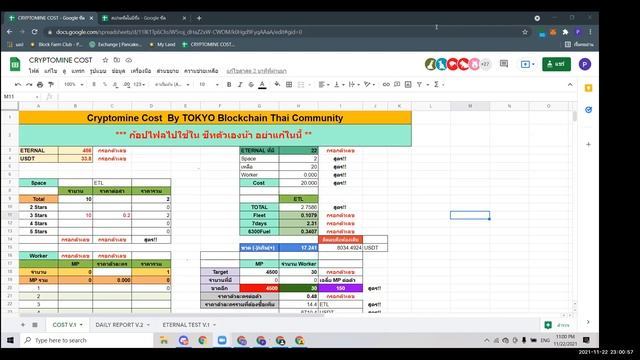
Task: Open the first menu bar item (File)
Action: 33,71
